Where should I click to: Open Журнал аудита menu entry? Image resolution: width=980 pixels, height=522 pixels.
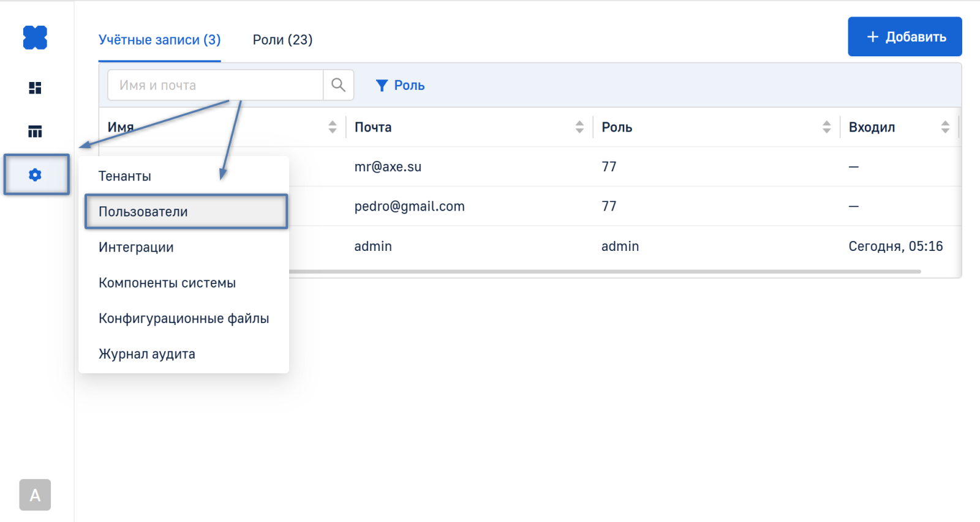(x=147, y=354)
